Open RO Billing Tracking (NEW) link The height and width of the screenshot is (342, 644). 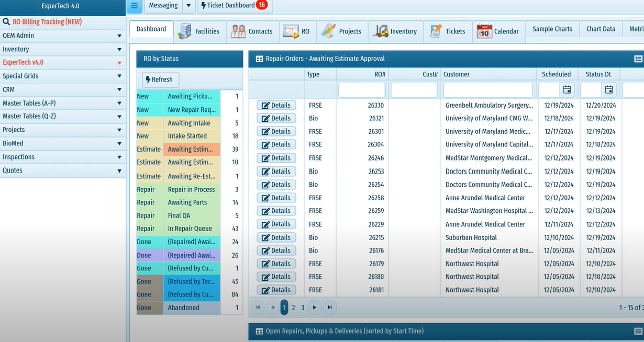[47, 22]
